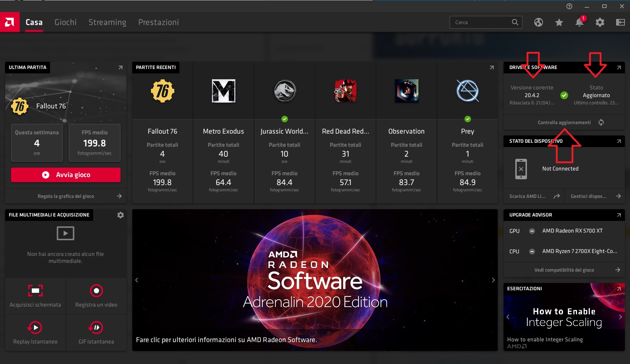Screen dimensions: 630x364
Task: Open favorites star icon
Action: [559, 23]
